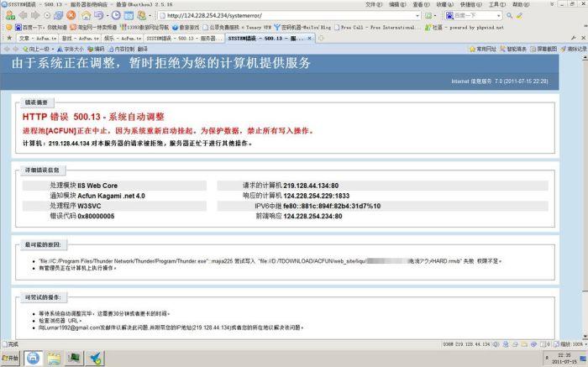
Task: Expand the address bar URL dropdown
Action: (x=417, y=16)
